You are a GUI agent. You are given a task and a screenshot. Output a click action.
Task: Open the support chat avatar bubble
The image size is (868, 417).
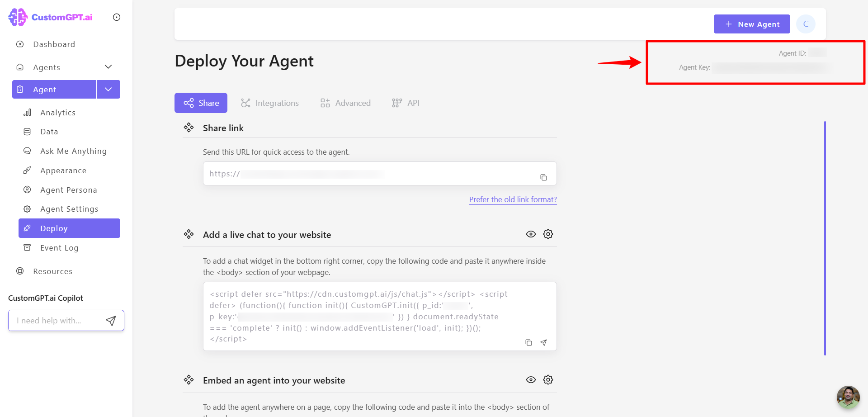click(848, 397)
